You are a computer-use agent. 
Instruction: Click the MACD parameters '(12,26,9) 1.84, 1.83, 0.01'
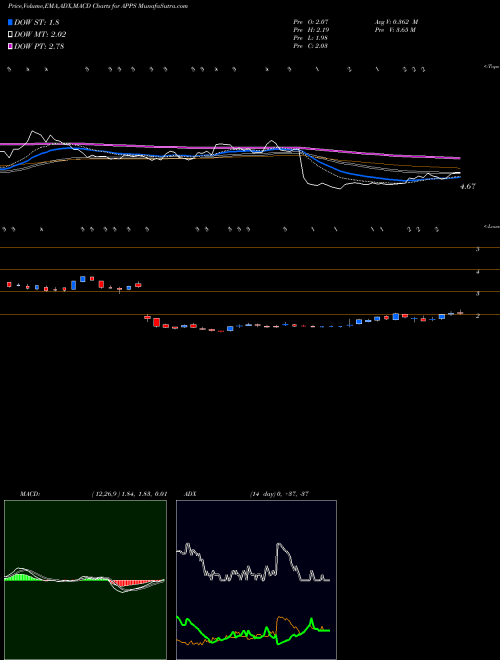129,494
